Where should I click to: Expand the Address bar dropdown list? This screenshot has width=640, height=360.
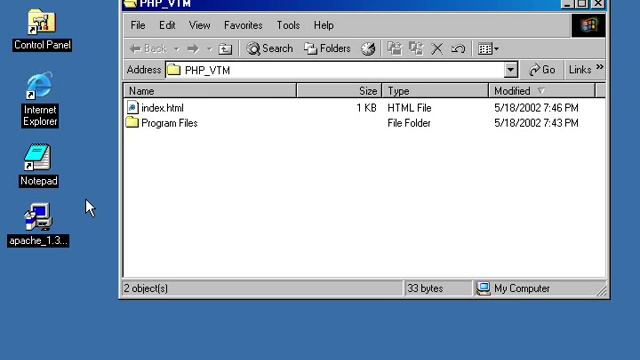(x=511, y=70)
